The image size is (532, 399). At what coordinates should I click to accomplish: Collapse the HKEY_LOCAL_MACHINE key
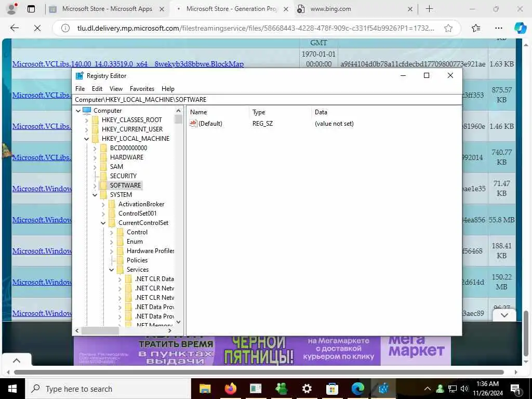(87, 139)
